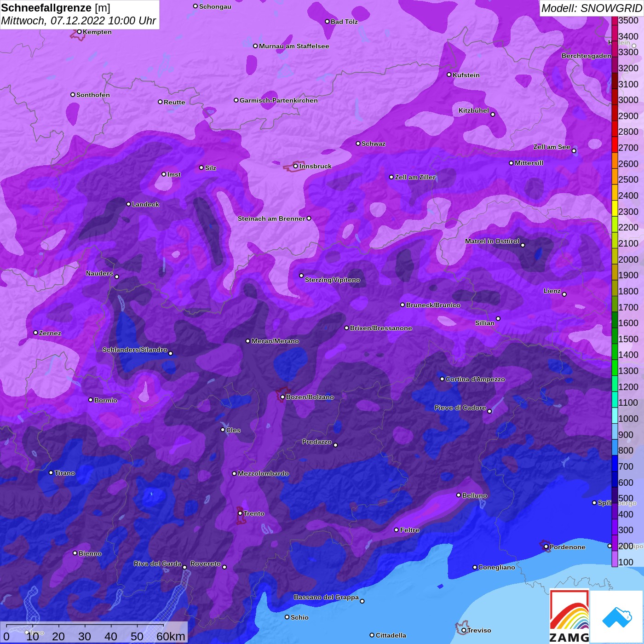Click the Kufstein city marker

[449, 75]
